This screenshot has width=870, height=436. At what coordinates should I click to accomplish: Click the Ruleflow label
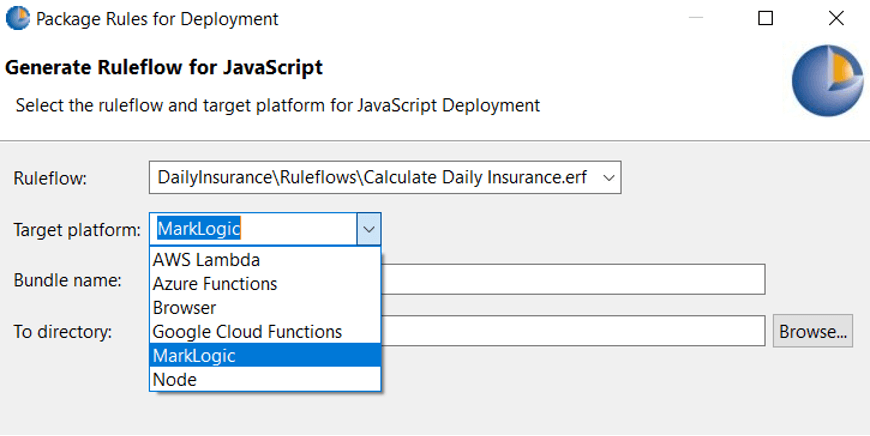50,178
